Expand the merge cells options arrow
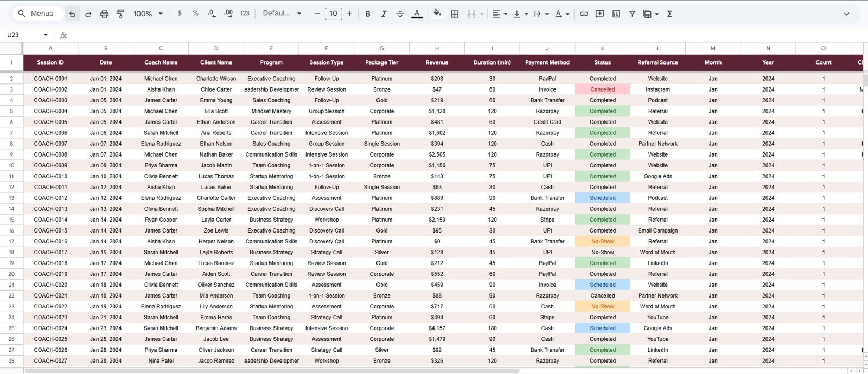This screenshot has width=868, height=374. pos(482,14)
